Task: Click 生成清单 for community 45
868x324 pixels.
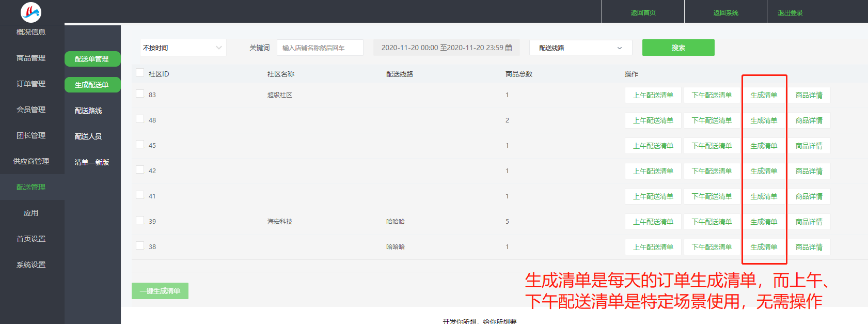Action: (764, 146)
